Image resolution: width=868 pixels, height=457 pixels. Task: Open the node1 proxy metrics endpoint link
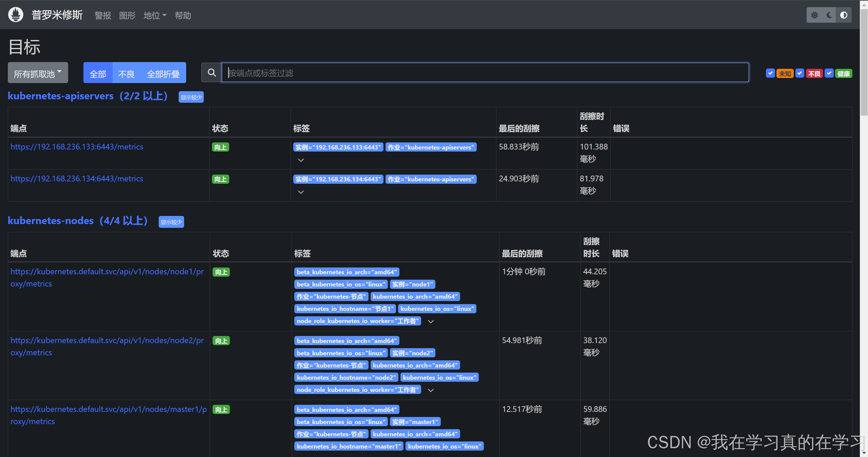point(107,278)
